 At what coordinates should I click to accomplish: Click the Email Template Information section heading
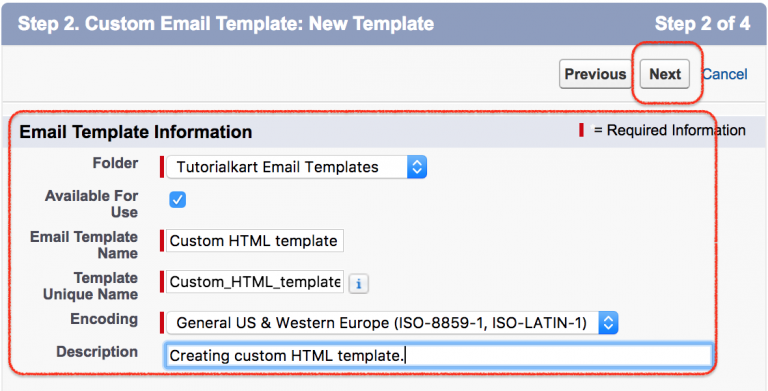pyautogui.click(x=136, y=131)
